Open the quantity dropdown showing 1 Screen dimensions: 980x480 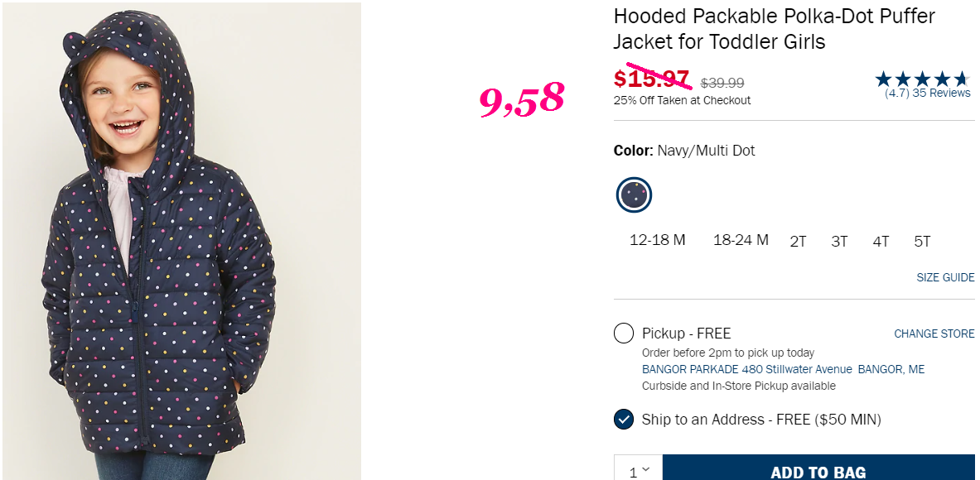click(x=638, y=471)
